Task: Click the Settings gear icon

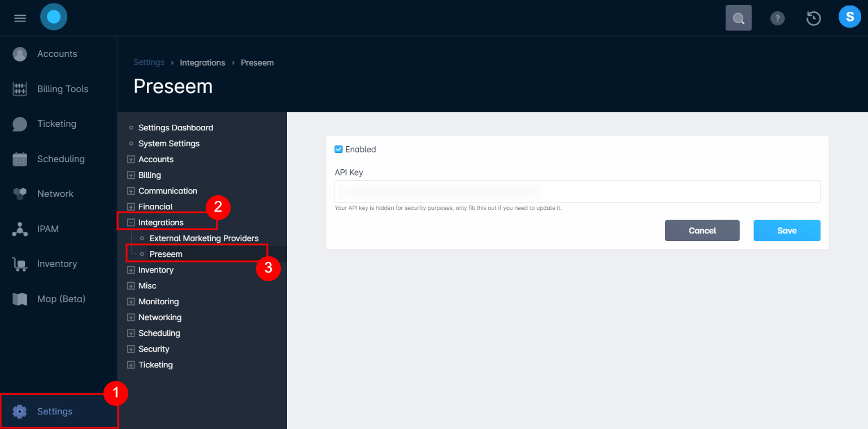Action: coord(20,412)
